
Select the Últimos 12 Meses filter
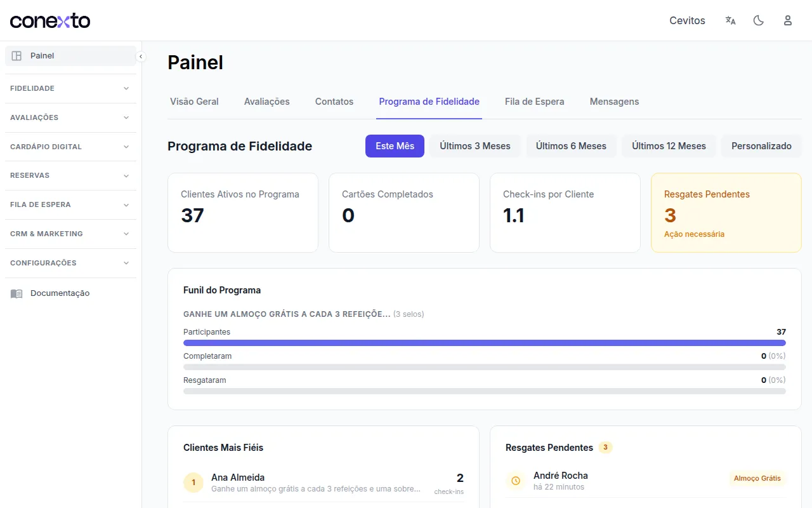coord(669,146)
